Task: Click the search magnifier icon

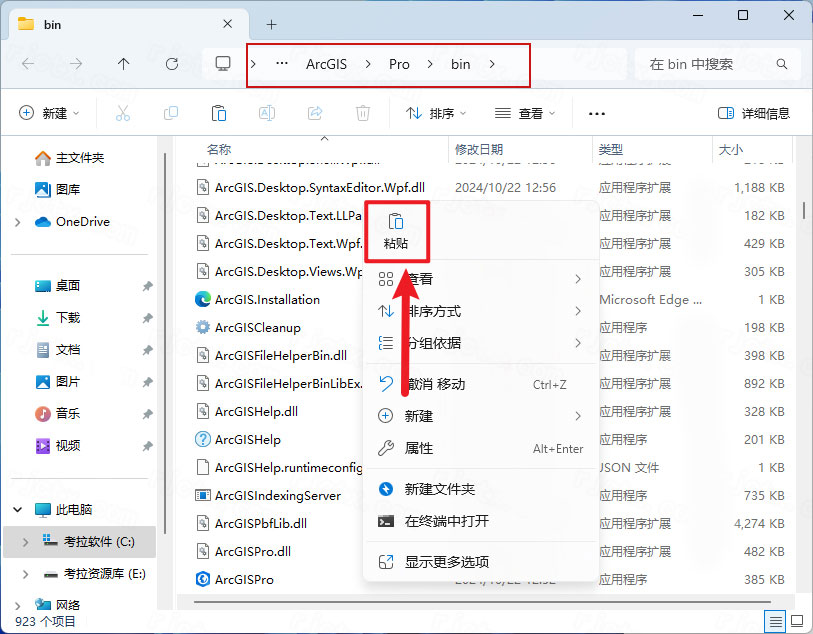Action: (781, 64)
